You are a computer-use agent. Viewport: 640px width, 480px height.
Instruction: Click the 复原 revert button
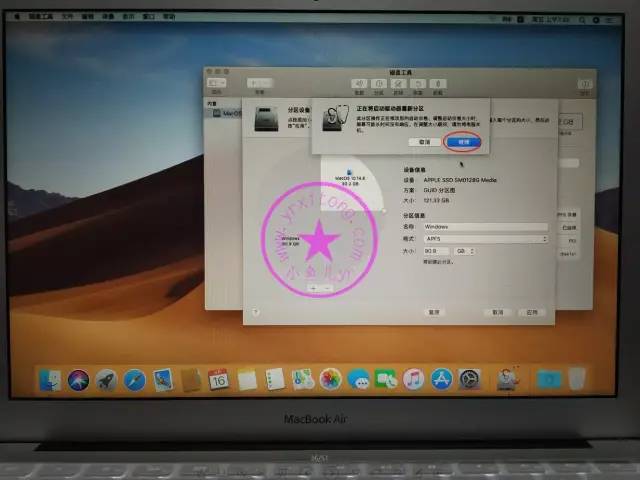point(434,312)
